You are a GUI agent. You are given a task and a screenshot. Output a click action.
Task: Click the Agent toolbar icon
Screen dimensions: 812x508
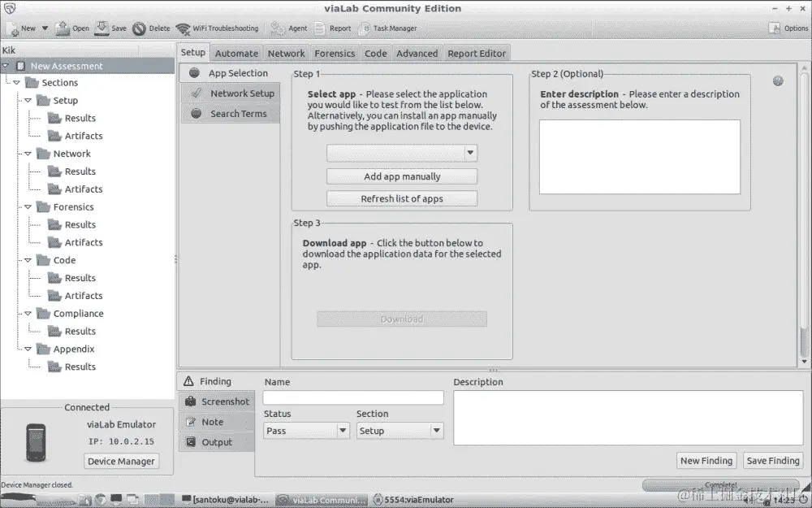pos(278,28)
